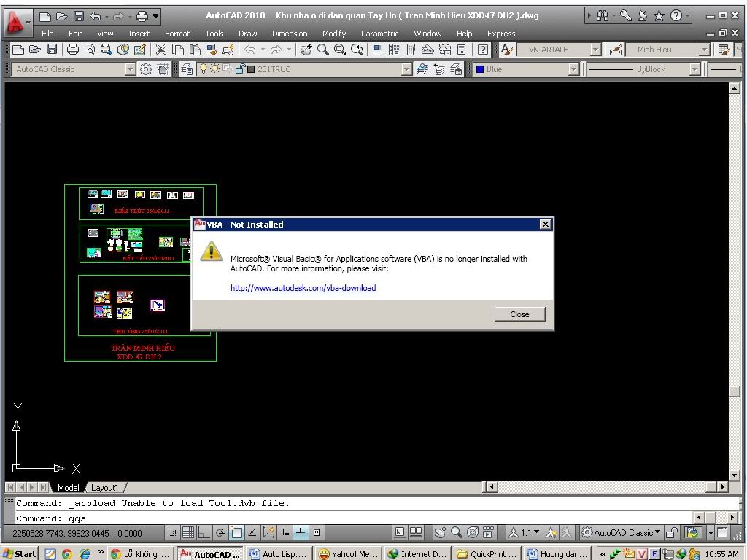Toggle Grid Display in status bar
Screen dimensions: 747x560
(x=188, y=532)
